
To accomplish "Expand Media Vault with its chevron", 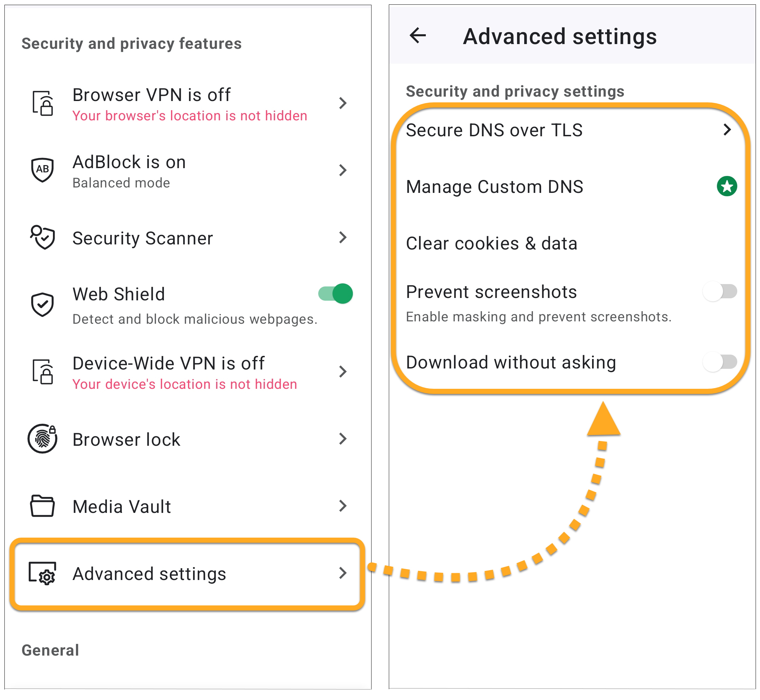I will coord(343,506).
